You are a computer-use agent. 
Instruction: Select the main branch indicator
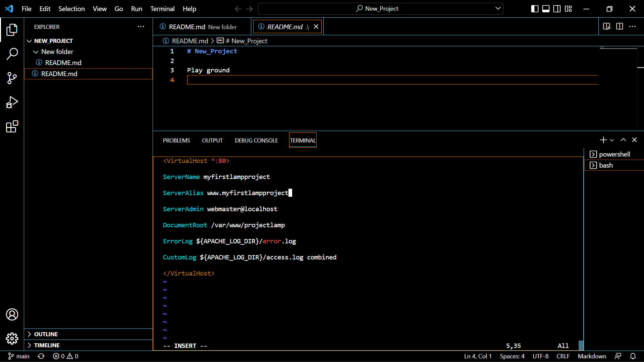click(x=18, y=356)
